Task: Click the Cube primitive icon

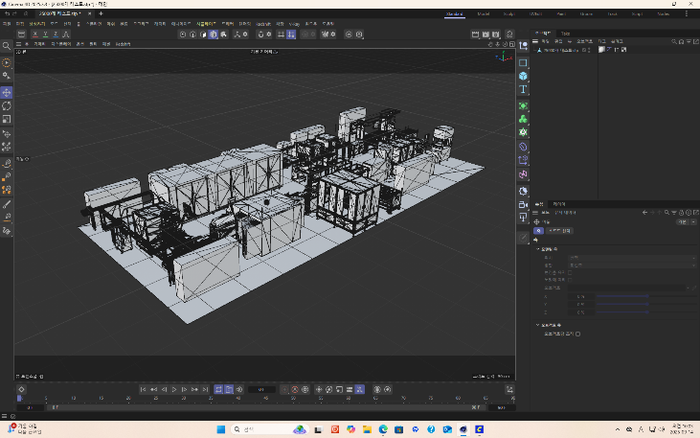Action: 523,76
